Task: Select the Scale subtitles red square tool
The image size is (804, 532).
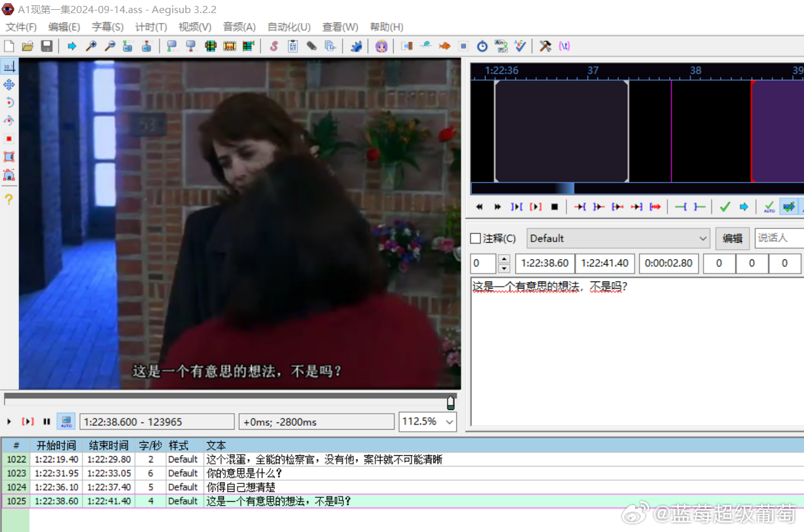Action: pyautogui.click(x=9, y=138)
